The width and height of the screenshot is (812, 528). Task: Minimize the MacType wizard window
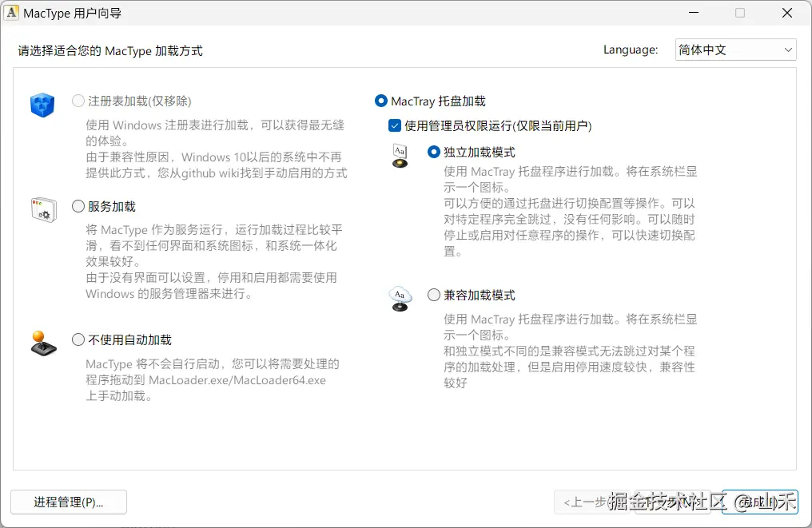694,13
